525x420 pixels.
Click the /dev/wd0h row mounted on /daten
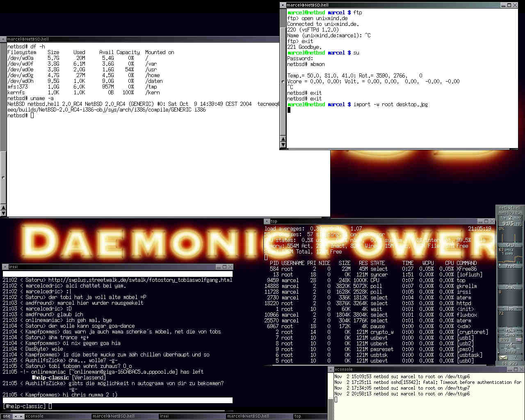[x=85, y=81]
